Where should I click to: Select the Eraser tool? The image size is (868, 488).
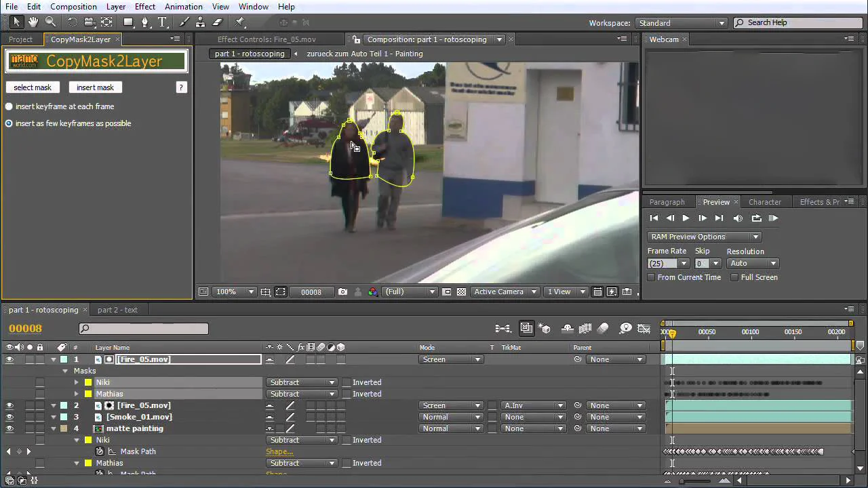point(218,22)
